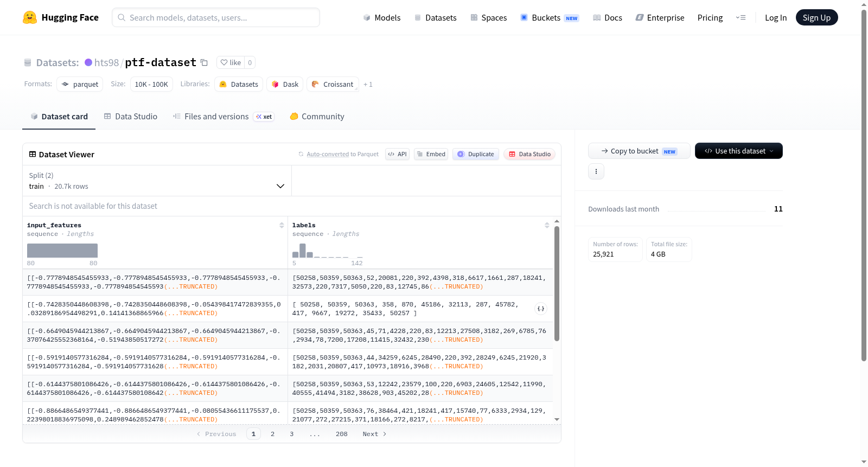
Task: Click the parquet format tag
Action: pyautogui.click(x=80, y=84)
